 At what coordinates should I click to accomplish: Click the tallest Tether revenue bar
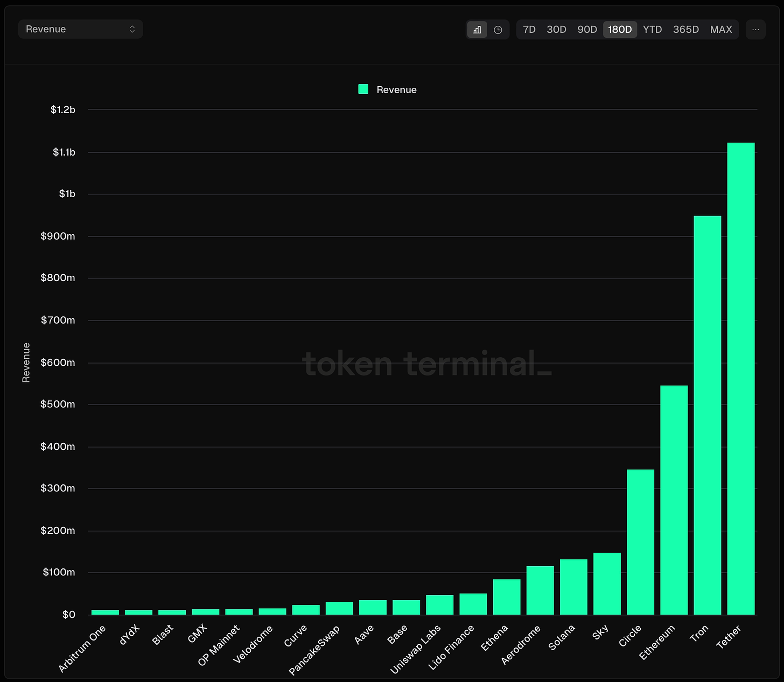pyautogui.click(x=740, y=377)
